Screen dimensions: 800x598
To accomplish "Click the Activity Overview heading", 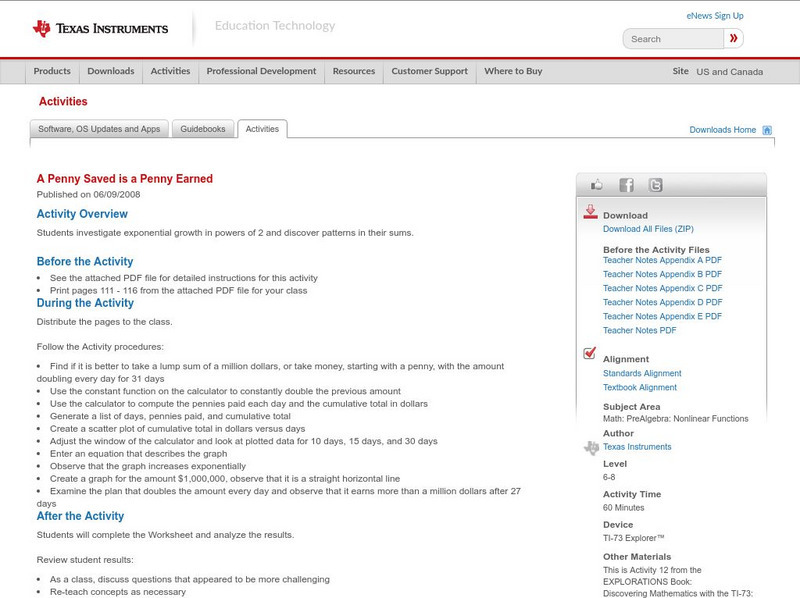I will tap(82, 214).
